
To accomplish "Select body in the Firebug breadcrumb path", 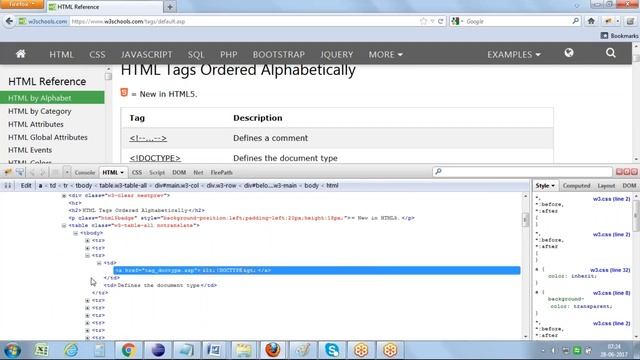I will tap(311, 185).
